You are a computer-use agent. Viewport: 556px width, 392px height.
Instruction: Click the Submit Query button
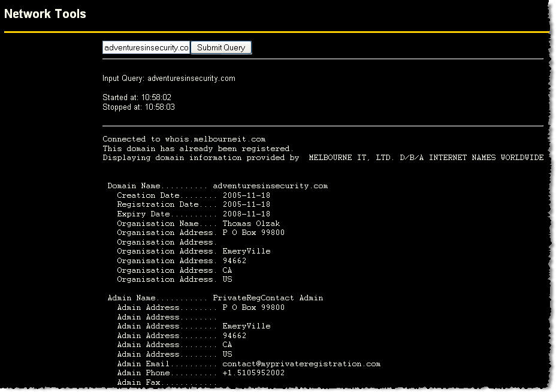(221, 47)
